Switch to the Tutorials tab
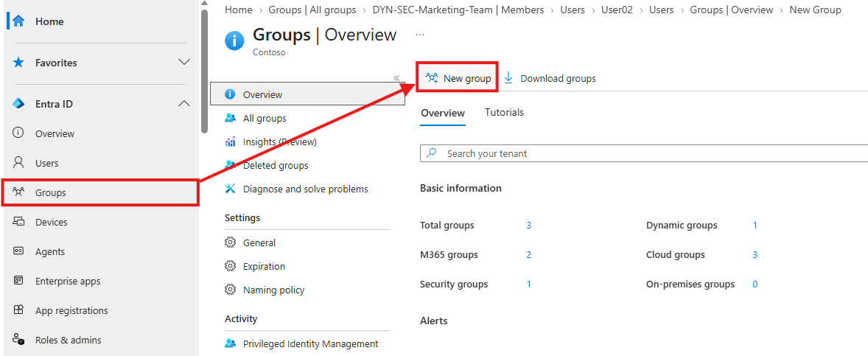This screenshot has width=868, height=356. [x=504, y=112]
